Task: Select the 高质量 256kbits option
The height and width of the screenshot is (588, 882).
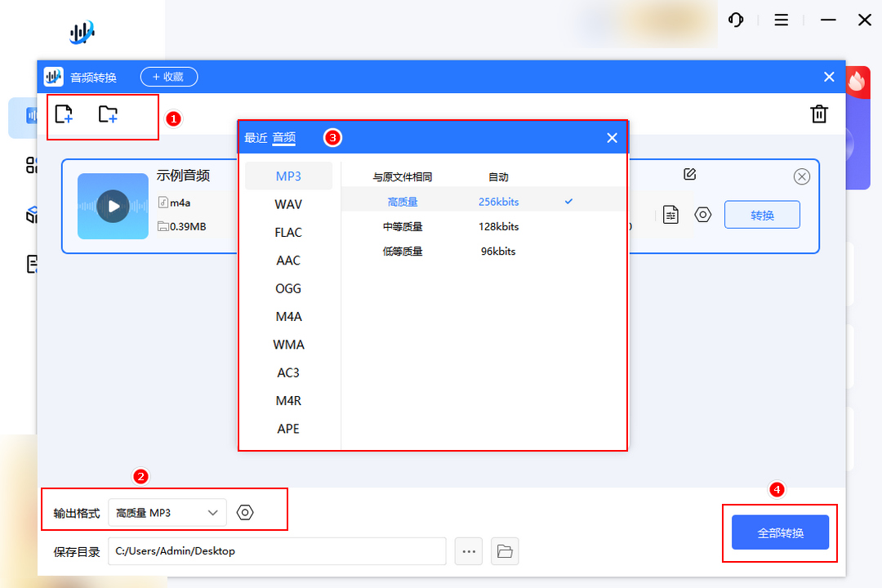Action: coord(453,202)
